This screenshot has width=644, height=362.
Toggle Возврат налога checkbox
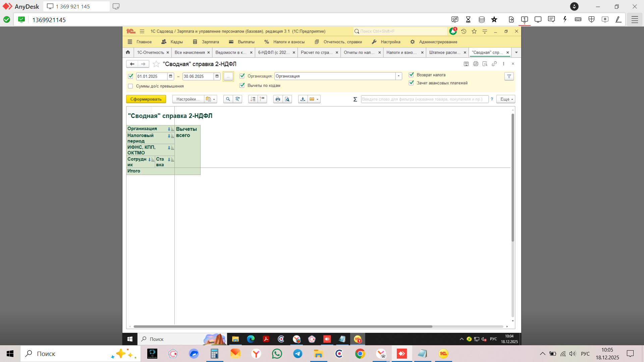coord(411,75)
